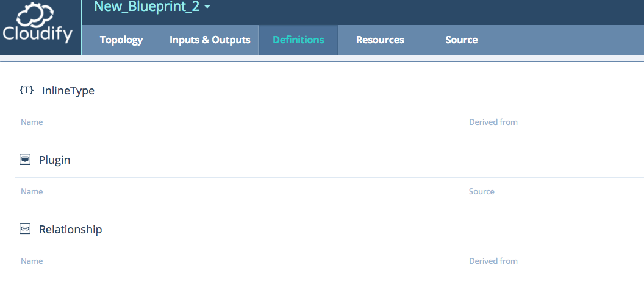Click Name column header under Plugin
This screenshot has width=644, height=301.
(x=32, y=191)
